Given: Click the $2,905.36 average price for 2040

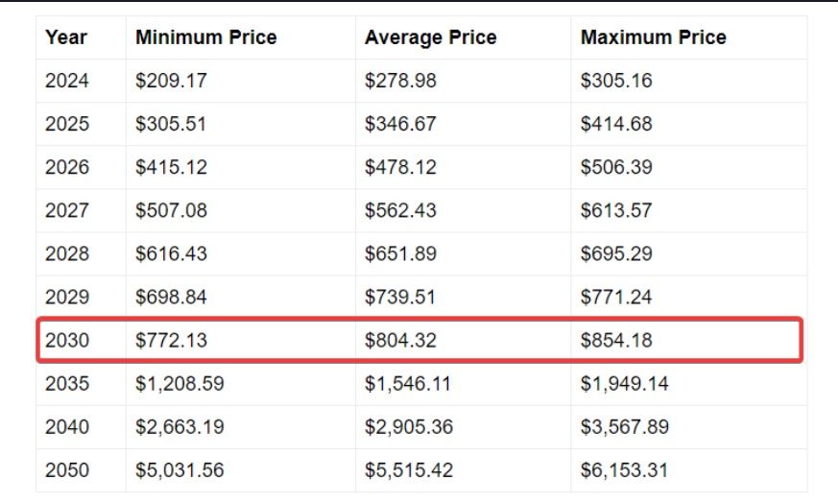Looking at the screenshot, I should click(409, 427).
